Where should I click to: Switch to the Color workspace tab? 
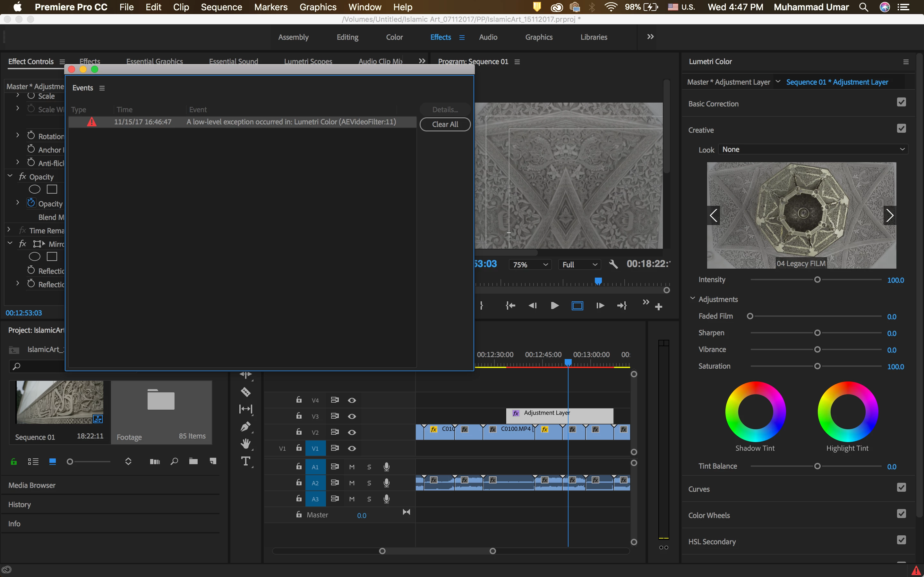coord(394,37)
